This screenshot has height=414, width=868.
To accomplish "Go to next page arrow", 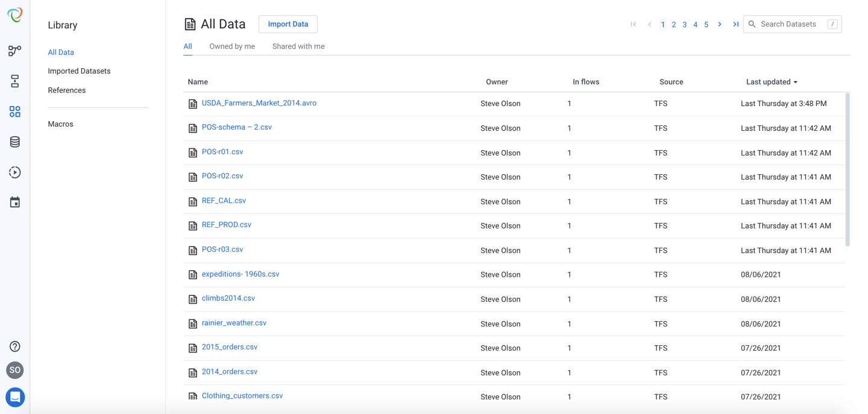I will [x=720, y=25].
